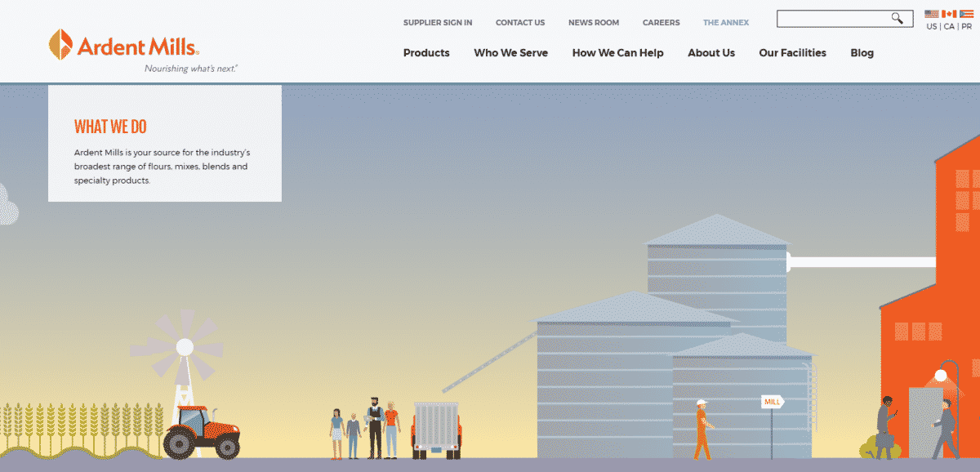
Task: Click the search magnifying glass icon
Action: [898, 18]
